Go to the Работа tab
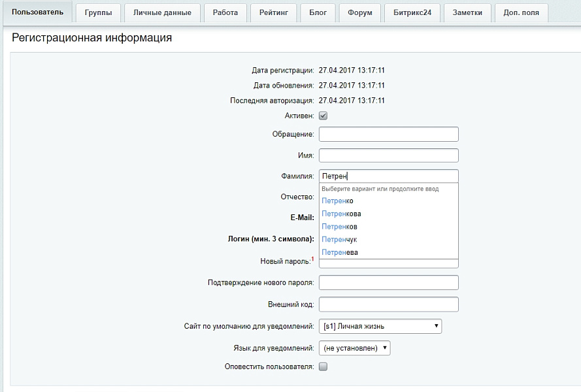Viewport: 581px width, 392px height. tap(225, 13)
